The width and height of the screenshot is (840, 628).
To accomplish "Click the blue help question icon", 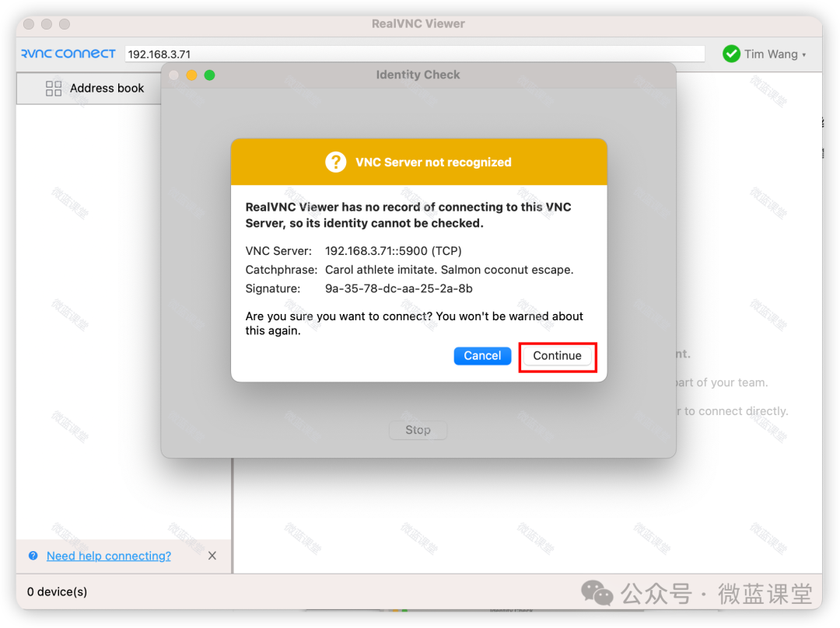I will tap(33, 556).
